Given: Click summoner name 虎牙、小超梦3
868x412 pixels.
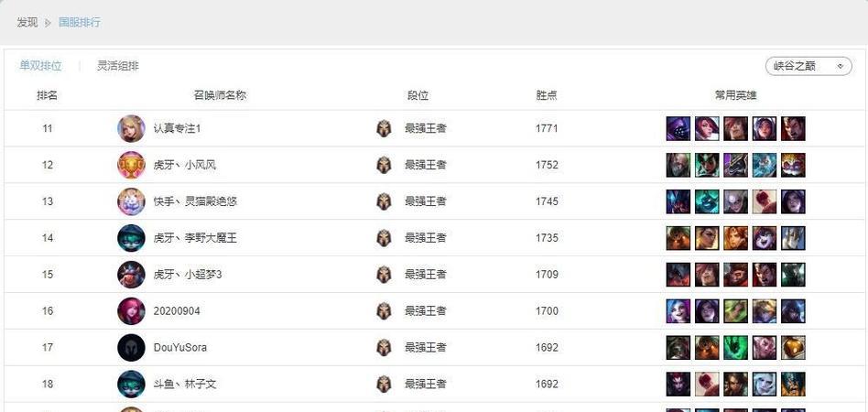Looking at the screenshot, I should click(188, 275).
